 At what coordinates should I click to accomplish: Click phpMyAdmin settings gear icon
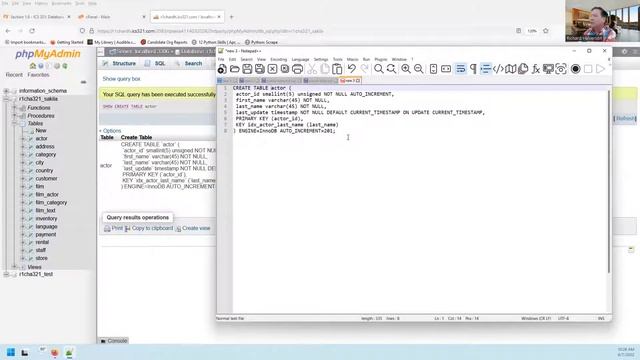pyautogui.click(x=57, y=66)
